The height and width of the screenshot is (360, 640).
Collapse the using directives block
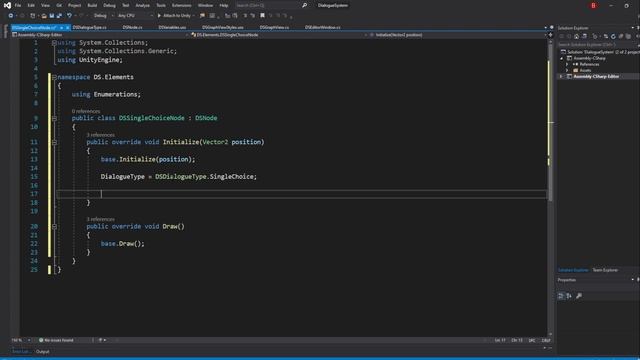[x=54, y=42]
